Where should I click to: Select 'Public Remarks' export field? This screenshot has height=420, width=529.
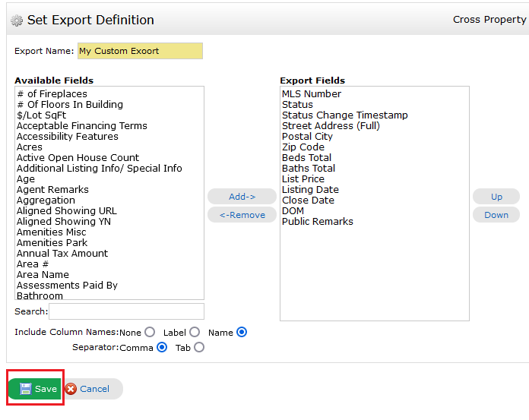point(375,222)
